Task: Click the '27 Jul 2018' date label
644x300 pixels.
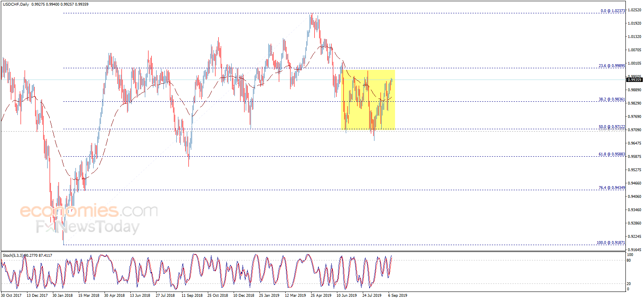Action: 165,296
